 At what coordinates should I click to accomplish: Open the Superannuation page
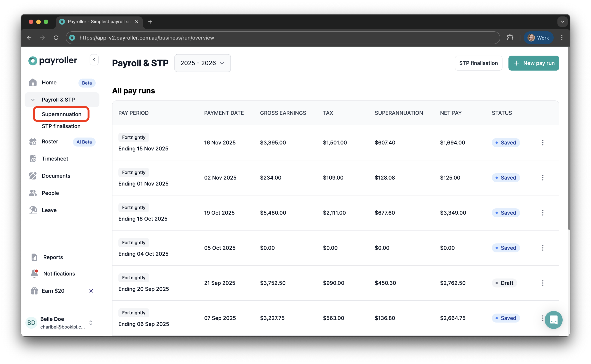(61, 114)
